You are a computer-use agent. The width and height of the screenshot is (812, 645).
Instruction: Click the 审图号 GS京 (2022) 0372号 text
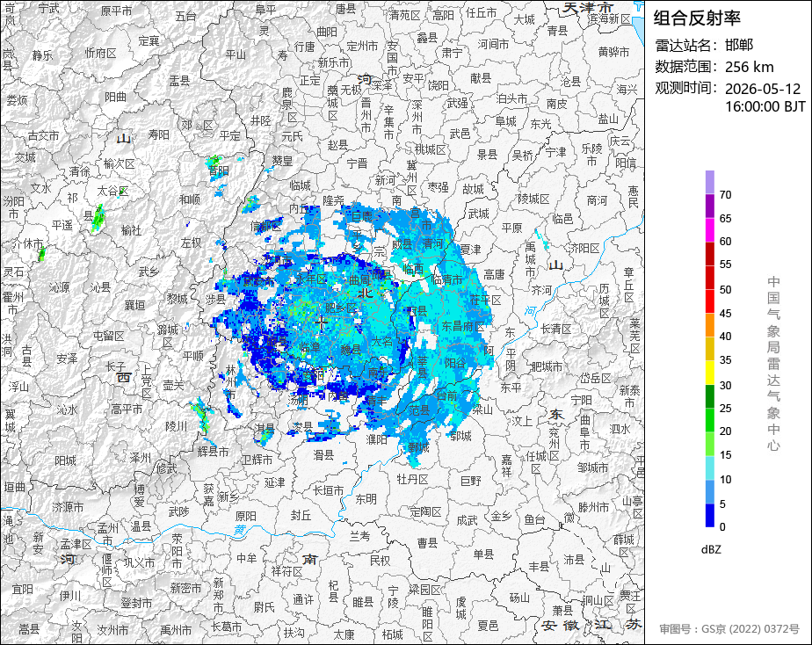[x=729, y=629]
